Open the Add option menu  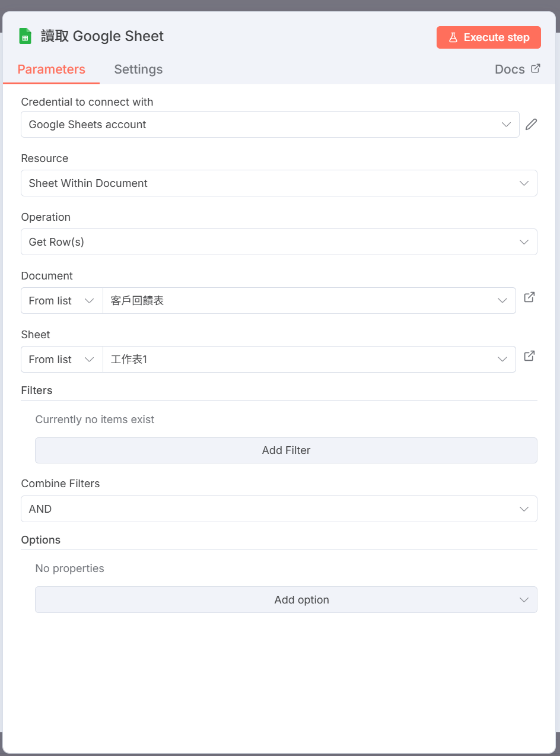[x=286, y=600]
